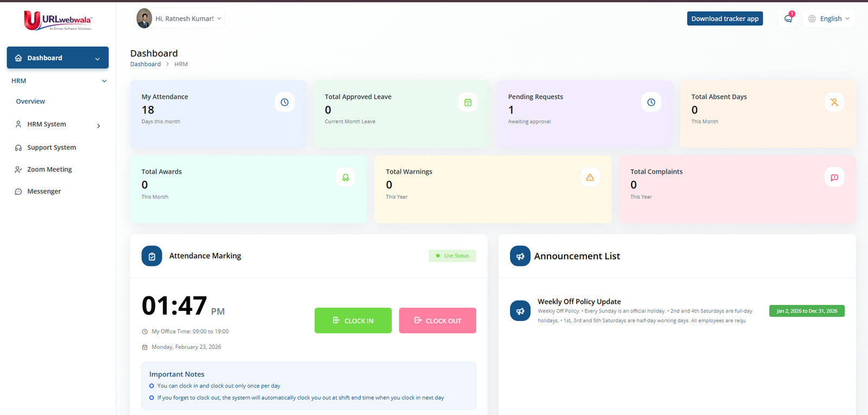Open Support System menu item

[58, 148]
